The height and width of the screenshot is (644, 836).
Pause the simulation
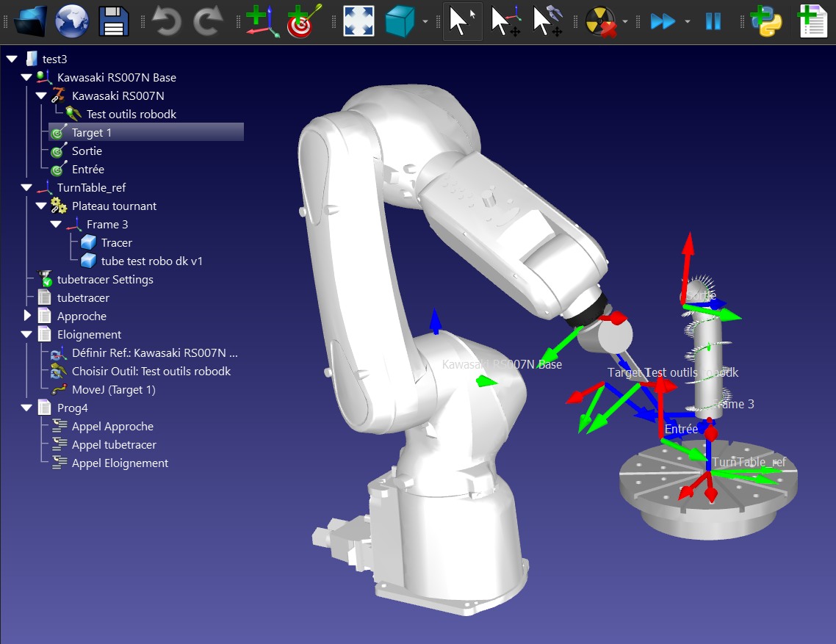pos(713,21)
